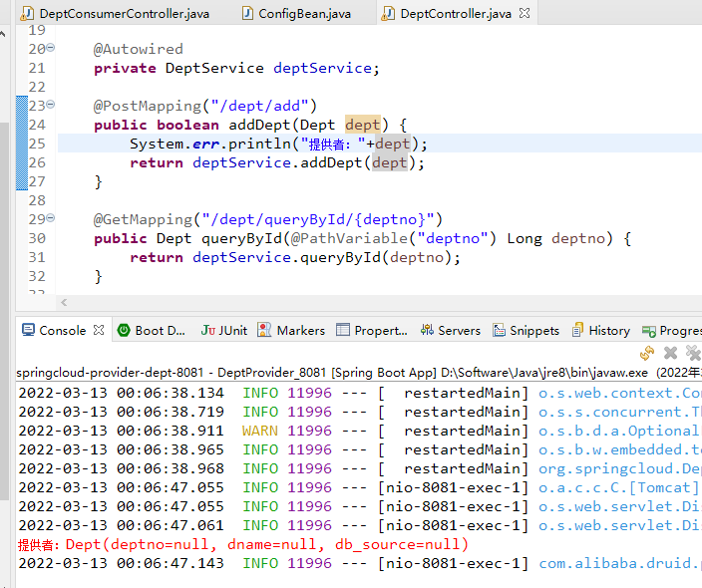Viewport: 702px width, 588px height.
Task: Collapse the addDept method fold at line 23
Action: coord(51,105)
